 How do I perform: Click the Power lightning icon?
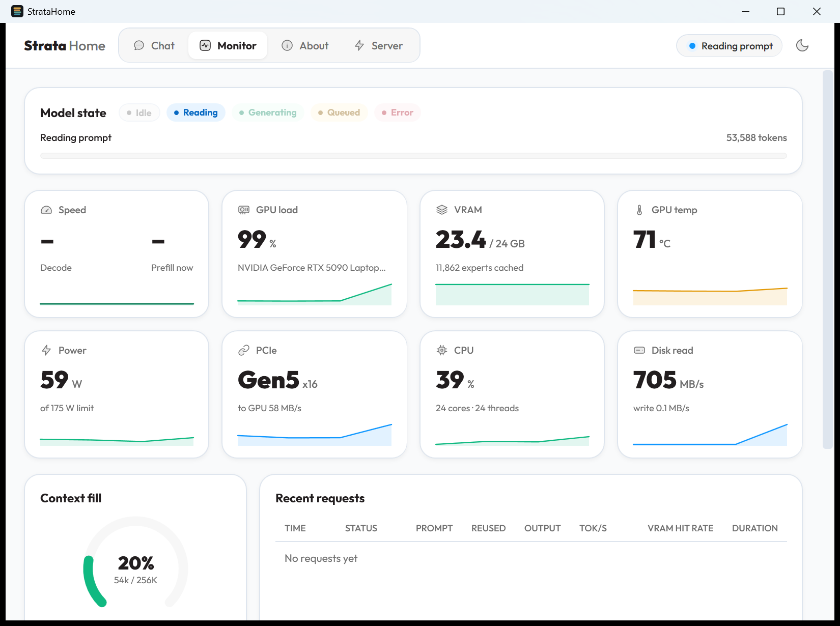pos(46,351)
